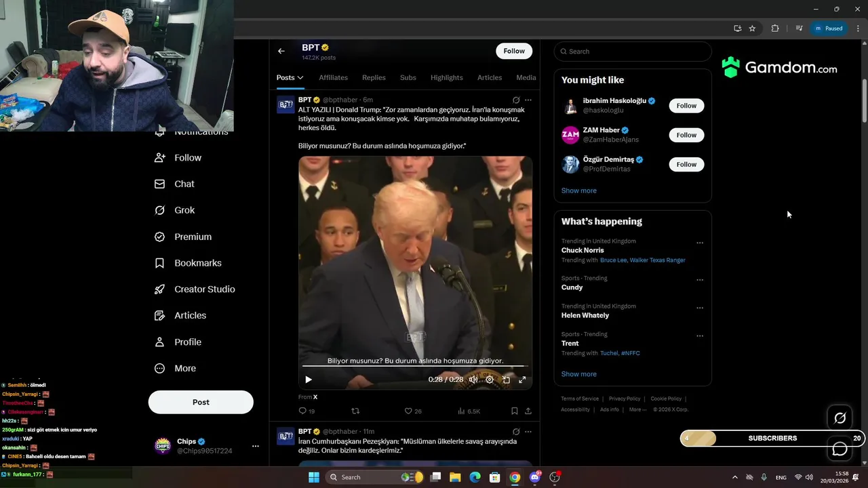Open Articles in the sidebar

180,315
